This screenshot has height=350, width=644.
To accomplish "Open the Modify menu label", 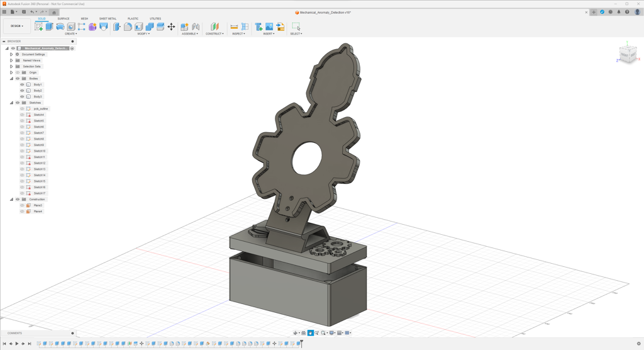I will click(x=143, y=34).
